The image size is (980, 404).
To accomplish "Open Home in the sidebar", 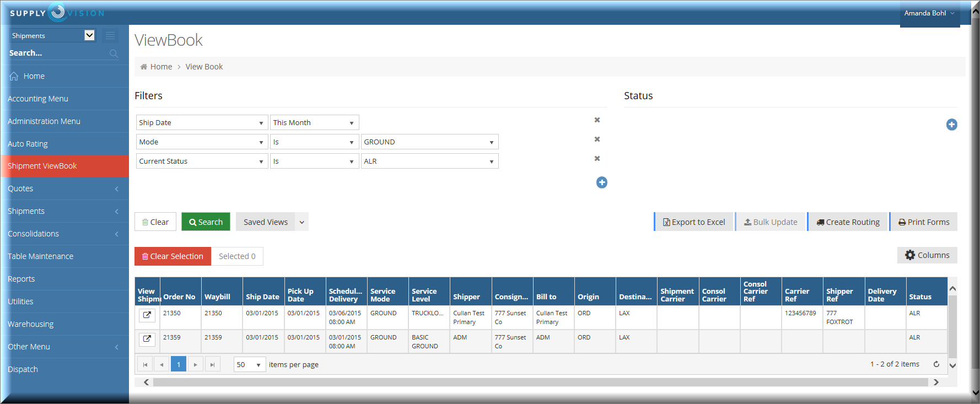I will (64, 76).
